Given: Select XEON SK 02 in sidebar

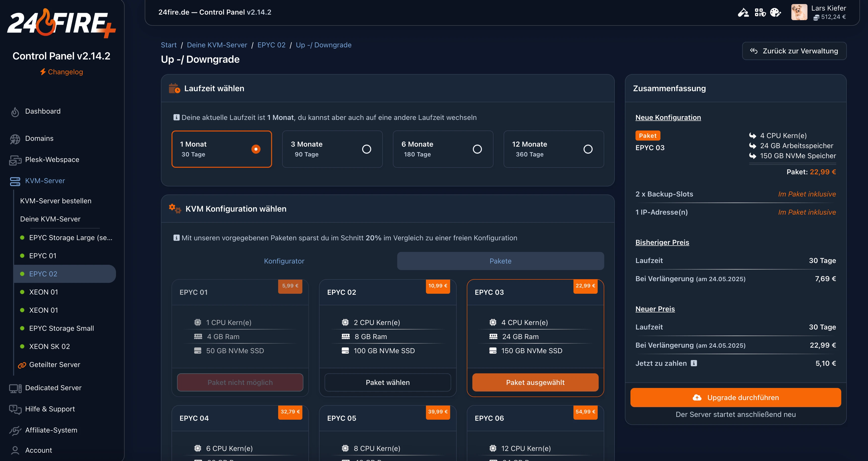Looking at the screenshot, I should click(x=65, y=346).
